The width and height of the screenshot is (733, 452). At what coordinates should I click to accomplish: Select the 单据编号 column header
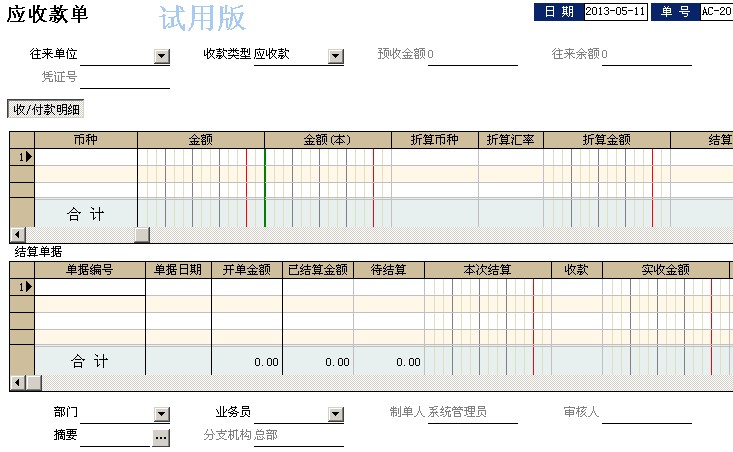pos(90,270)
